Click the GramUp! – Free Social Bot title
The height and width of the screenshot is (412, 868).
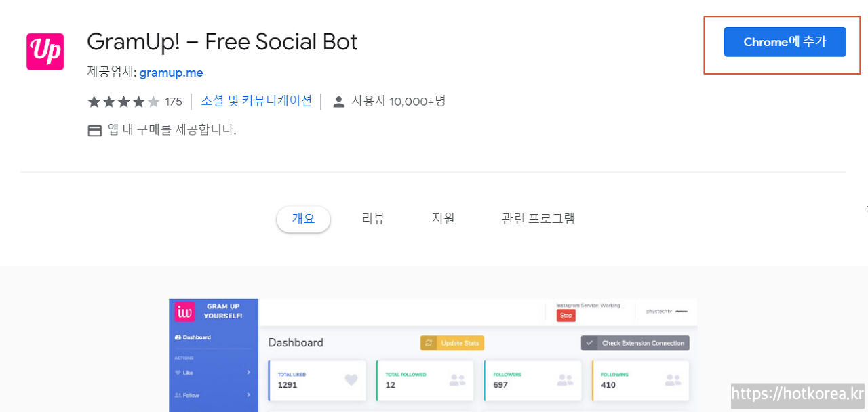coord(222,42)
